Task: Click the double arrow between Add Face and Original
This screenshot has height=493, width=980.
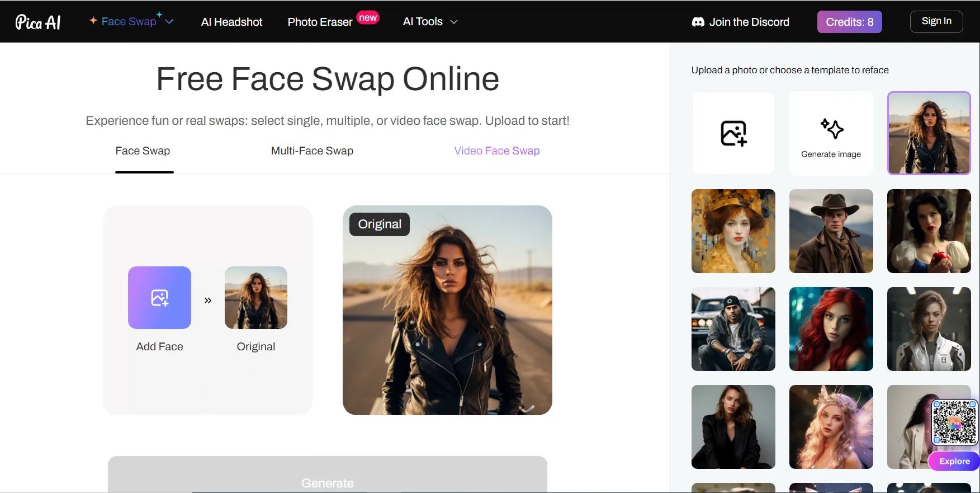Action: point(208,301)
